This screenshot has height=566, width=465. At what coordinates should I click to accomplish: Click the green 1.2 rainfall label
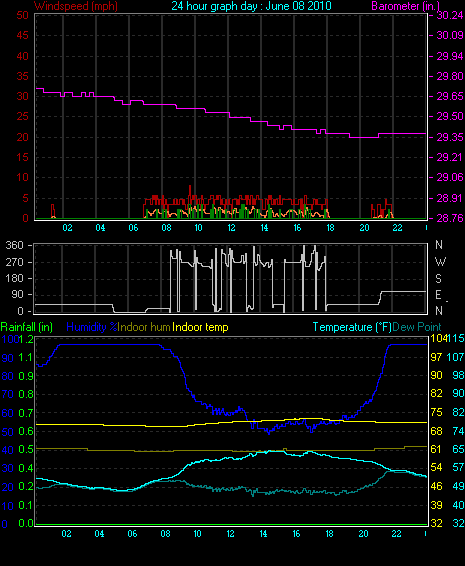[26, 339]
